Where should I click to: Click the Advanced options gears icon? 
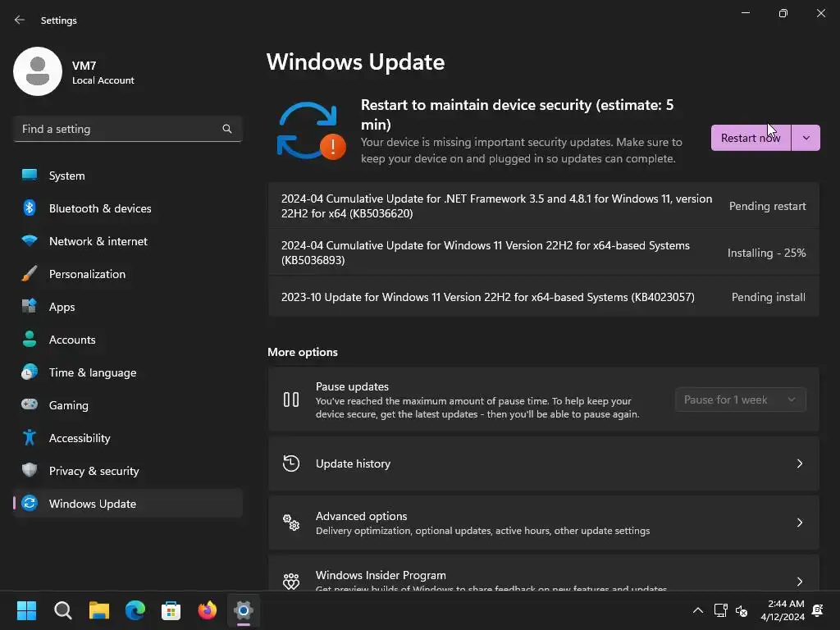(291, 523)
